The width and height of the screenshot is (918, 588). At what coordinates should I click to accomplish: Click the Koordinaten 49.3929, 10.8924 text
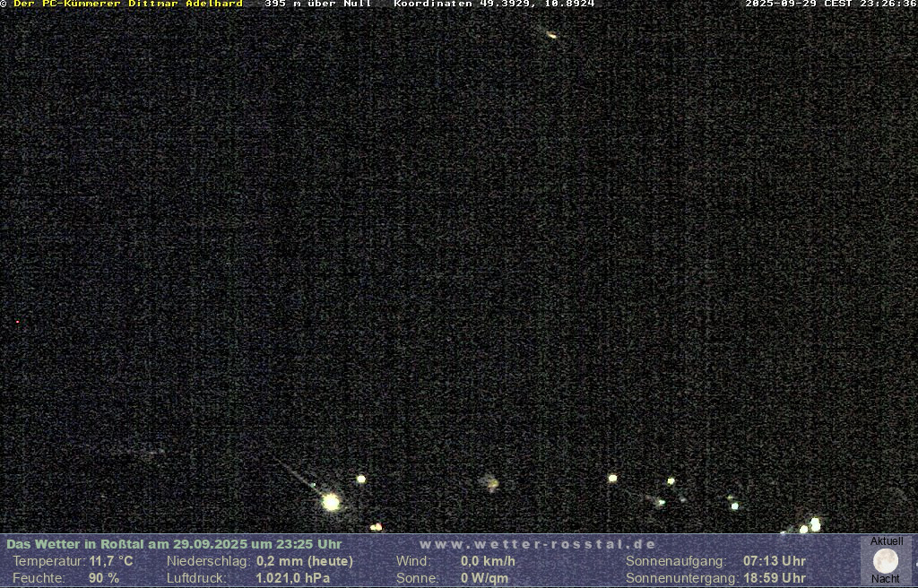[494, 4]
